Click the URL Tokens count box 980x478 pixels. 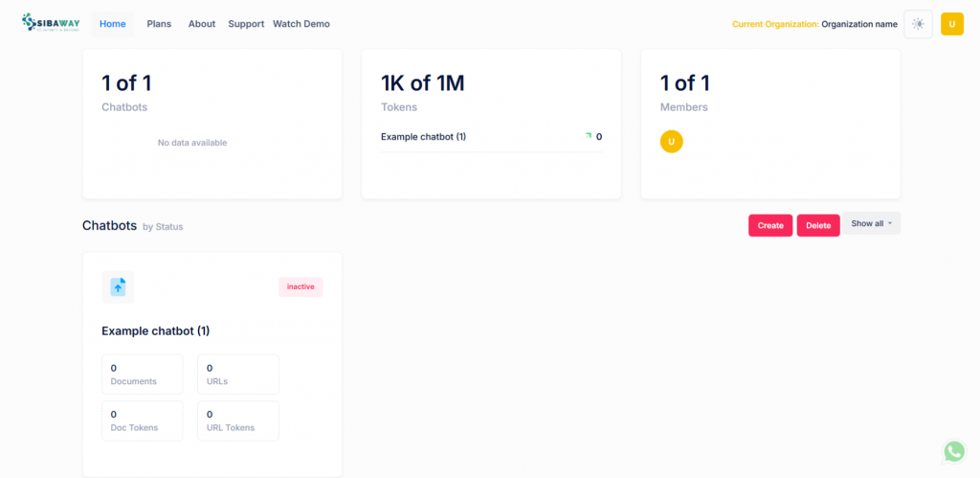pyautogui.click(x=238, y=421)
